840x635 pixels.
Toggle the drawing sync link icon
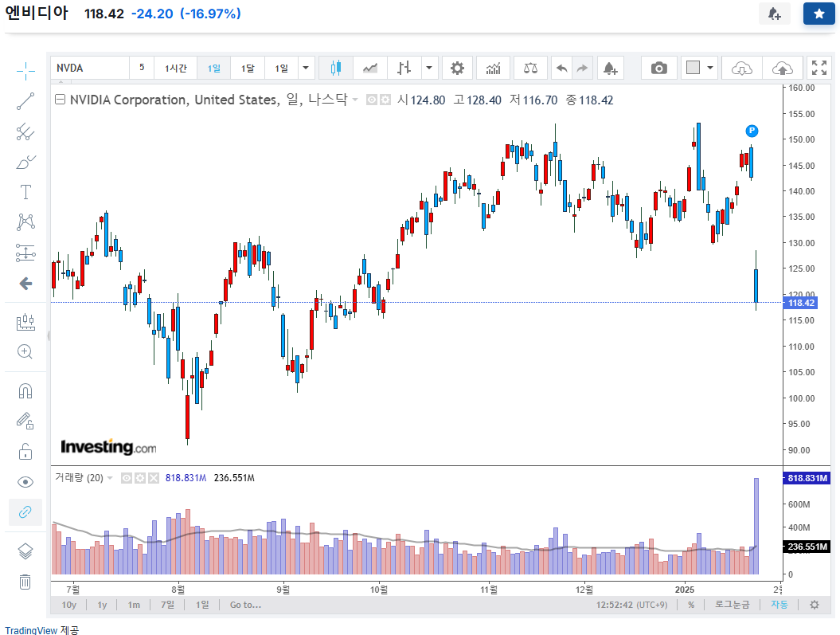[x=25, y=512]
